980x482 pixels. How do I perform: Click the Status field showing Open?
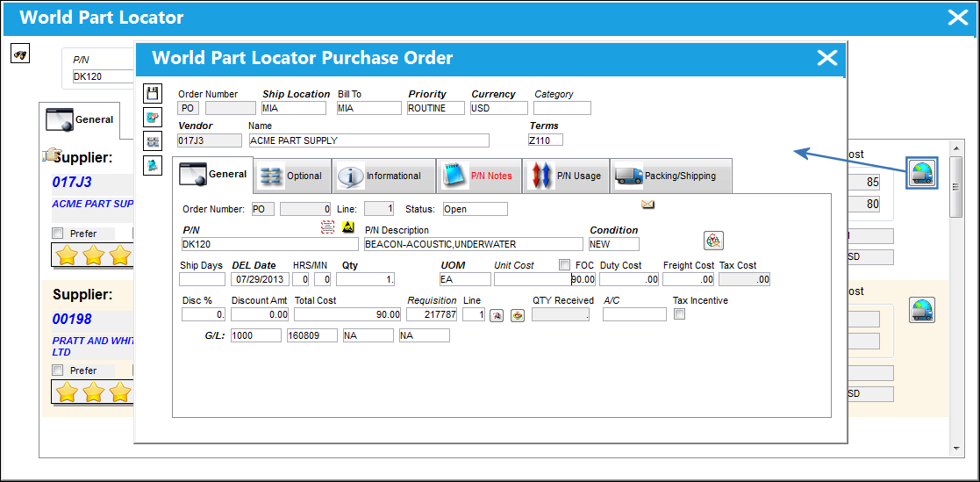point(475,209)
